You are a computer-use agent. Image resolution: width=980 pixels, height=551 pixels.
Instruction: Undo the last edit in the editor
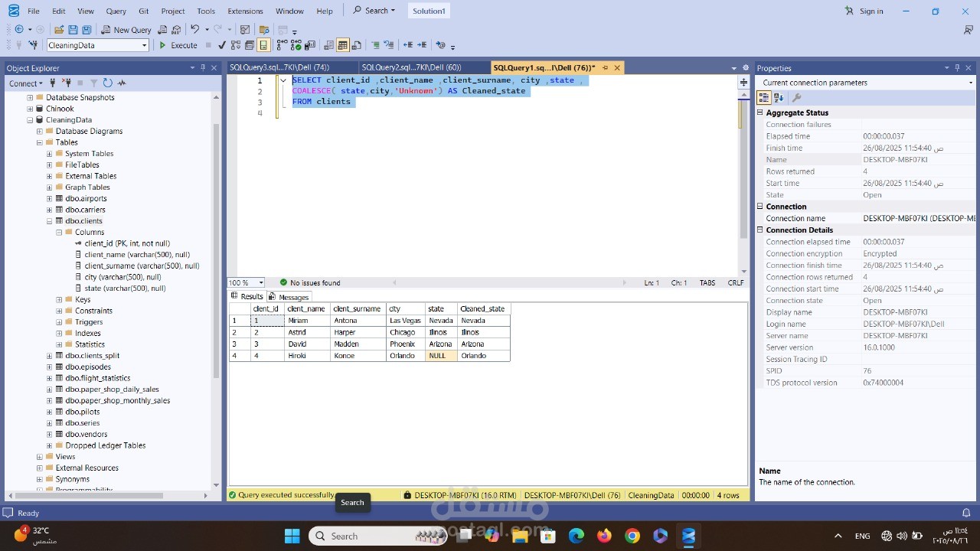[194, 29]
